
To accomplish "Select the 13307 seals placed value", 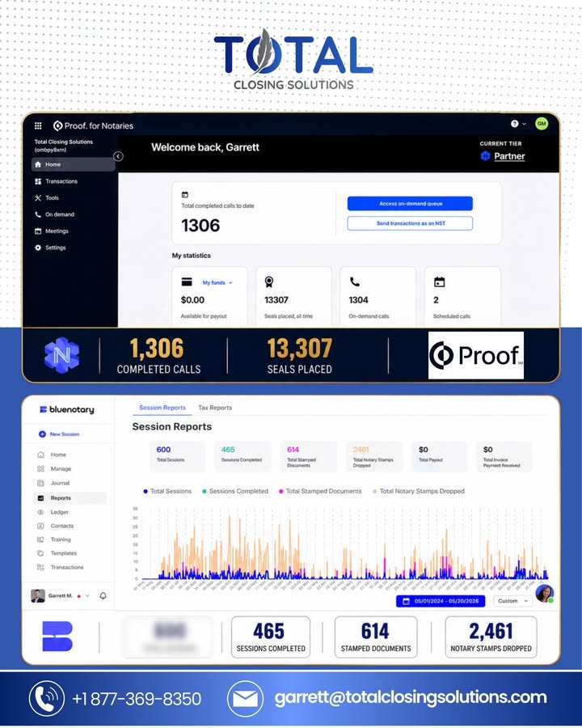I will click(276, 300).
